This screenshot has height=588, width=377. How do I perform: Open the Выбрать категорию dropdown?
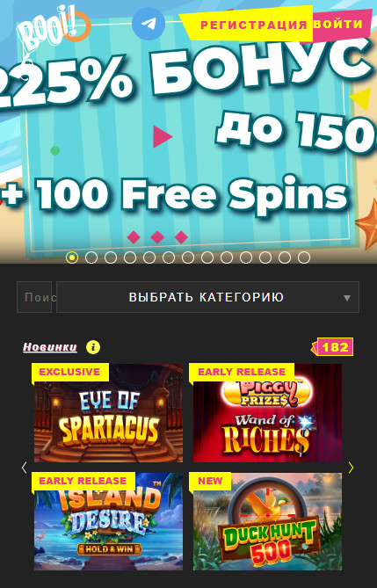coord(207,297)
